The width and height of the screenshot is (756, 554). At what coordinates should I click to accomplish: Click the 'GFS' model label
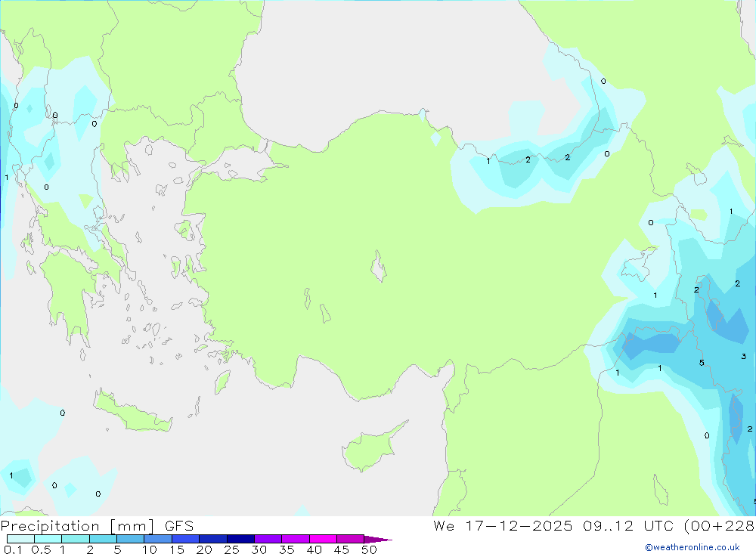[179, 526]
